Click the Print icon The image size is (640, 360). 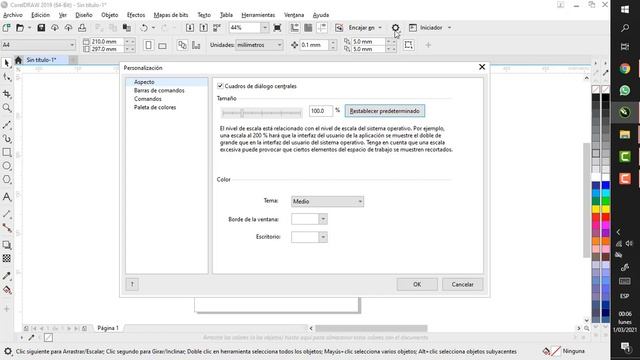click(82, 28)
